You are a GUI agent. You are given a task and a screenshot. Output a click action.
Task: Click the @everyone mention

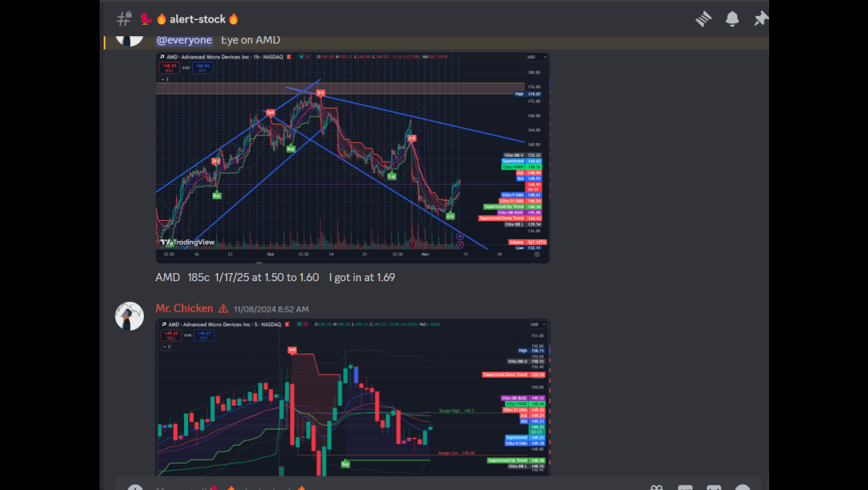click(184, 40)
